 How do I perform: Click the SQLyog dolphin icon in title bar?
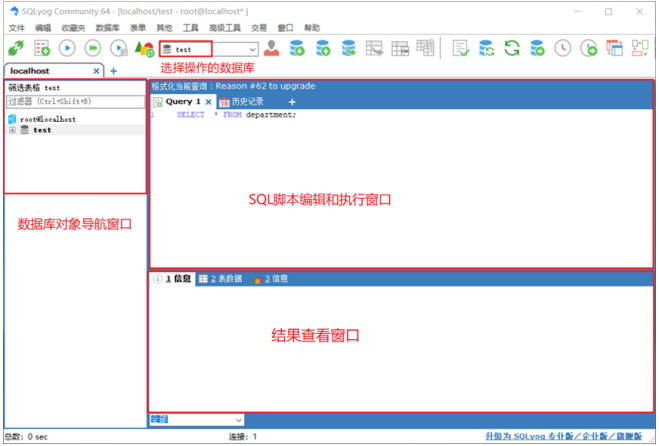14,11
